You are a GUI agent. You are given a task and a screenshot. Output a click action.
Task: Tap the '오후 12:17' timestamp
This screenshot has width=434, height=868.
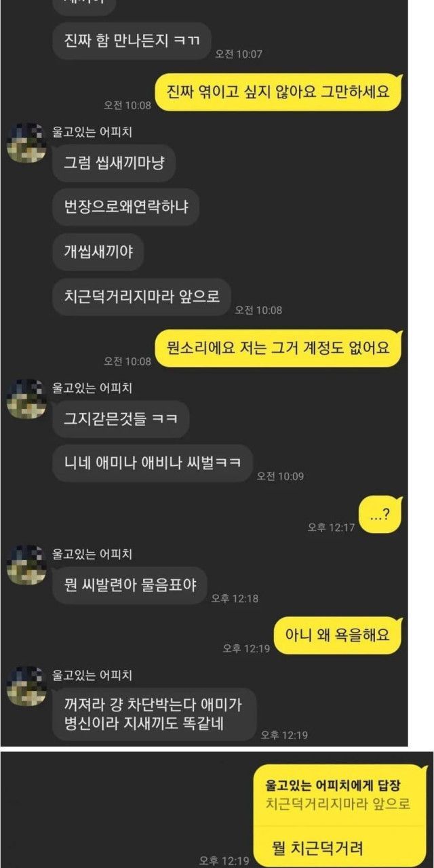pos(331,527)
